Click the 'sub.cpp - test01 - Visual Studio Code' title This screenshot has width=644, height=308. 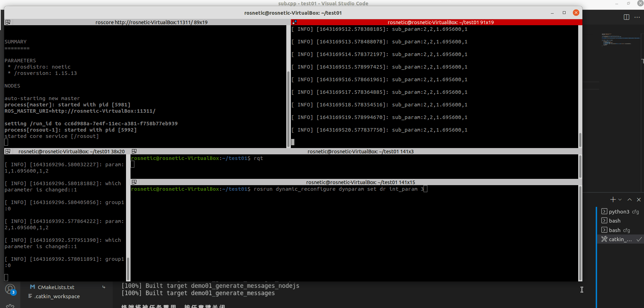(x=323, y=3)
